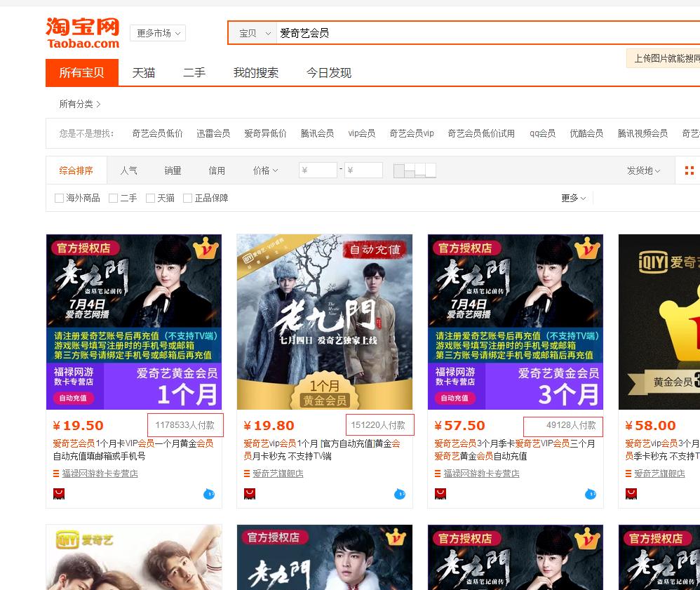Click the 1178533人付款 sales count

pos(185,425)
